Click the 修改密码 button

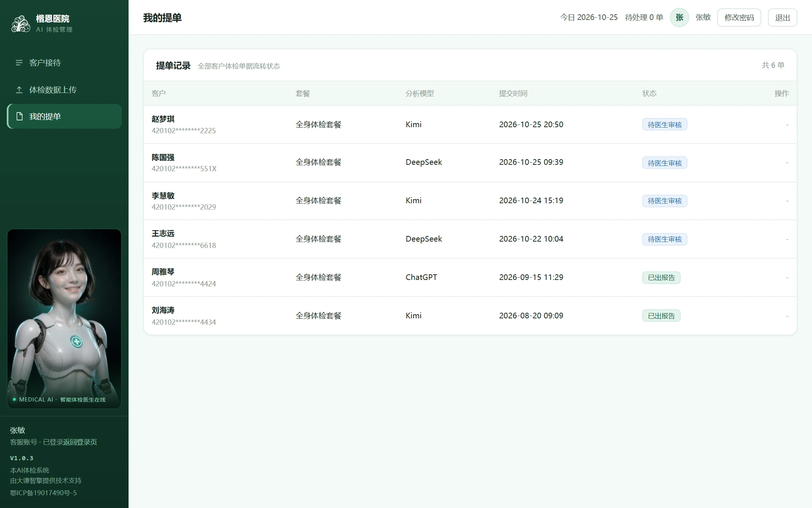739,18
